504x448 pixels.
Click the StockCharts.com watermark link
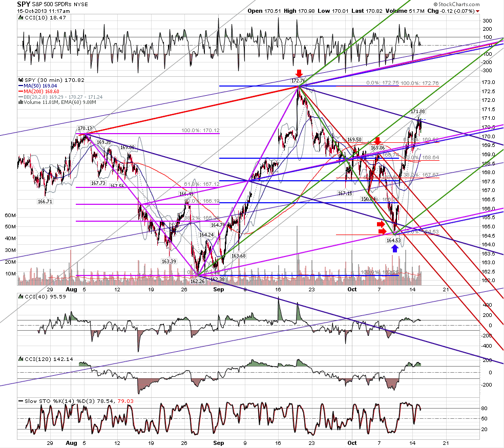tap(456, 4)
